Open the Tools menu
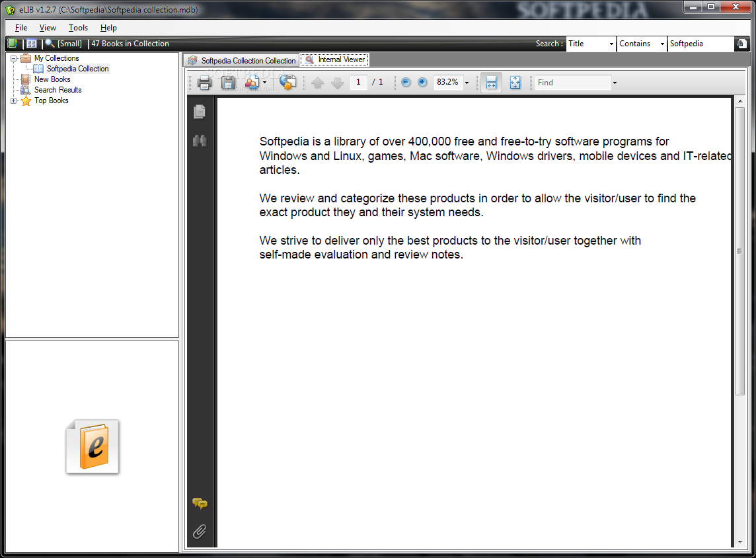 (78, 28)
